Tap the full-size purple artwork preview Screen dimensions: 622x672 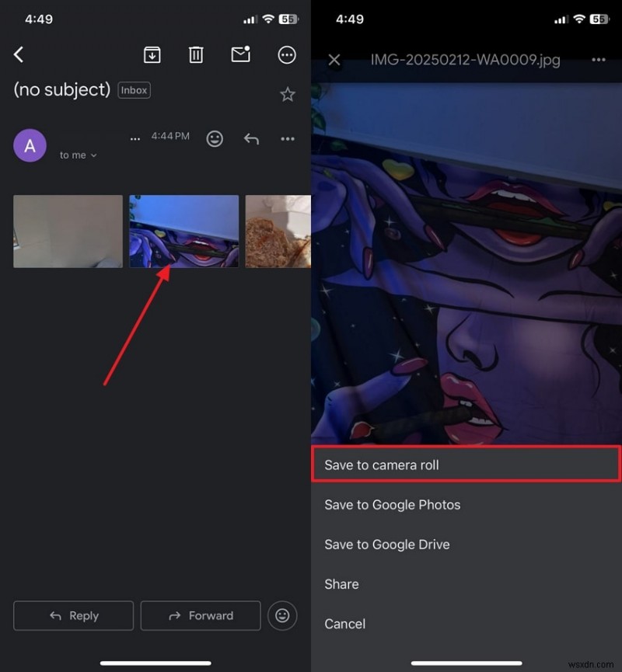pos(466,263)
